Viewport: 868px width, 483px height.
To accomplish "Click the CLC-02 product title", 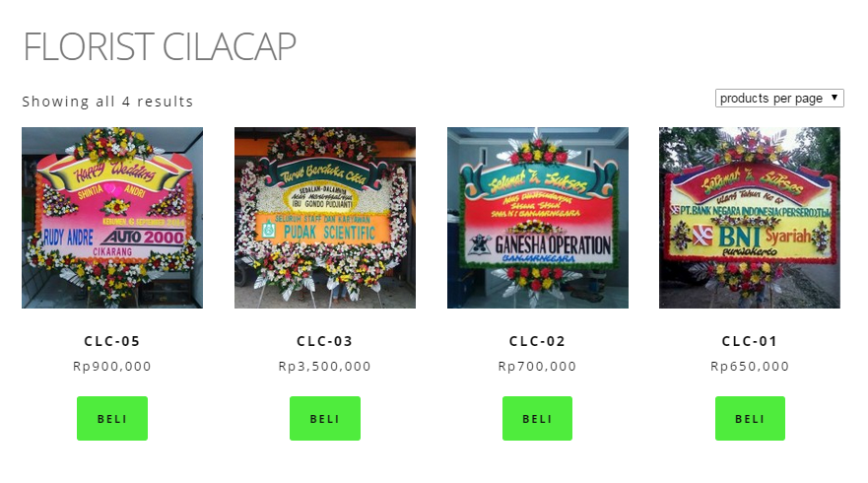I will (538, 342).
